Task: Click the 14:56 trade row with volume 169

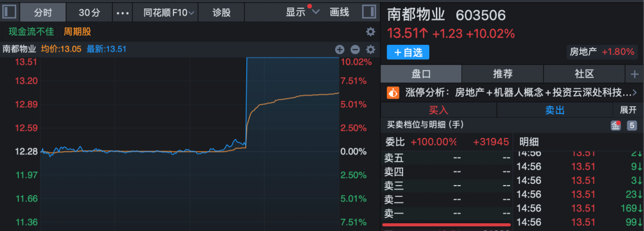Action: (x=579, y=208)
